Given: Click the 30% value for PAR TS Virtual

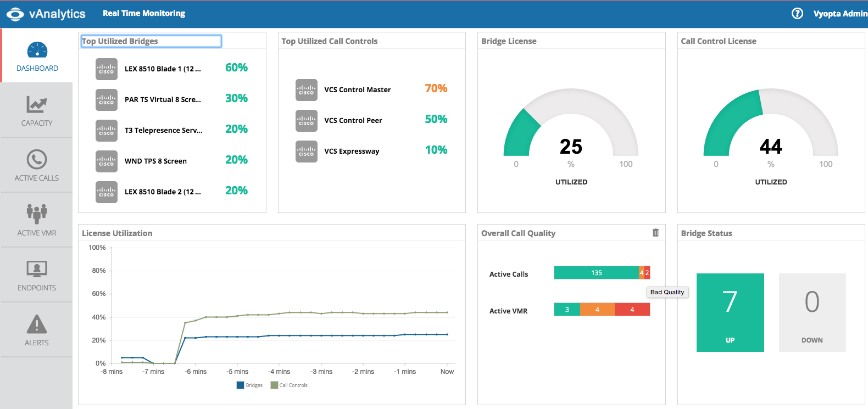Looking at the screenshot, I should tap(236, 98).
